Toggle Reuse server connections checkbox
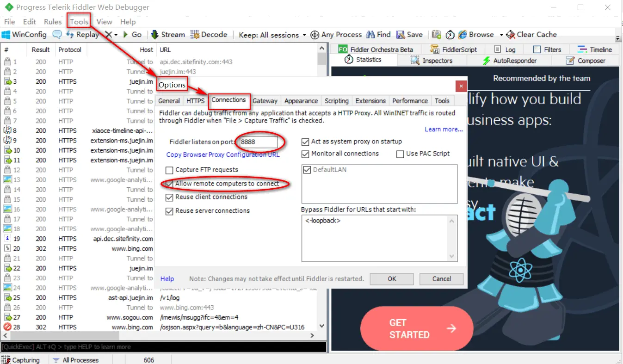The height and width of the screenshot is (364, 623). click(169, 211)
